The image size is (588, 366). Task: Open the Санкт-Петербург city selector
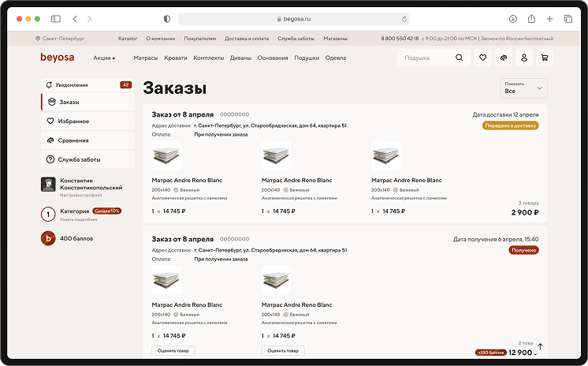63,38
